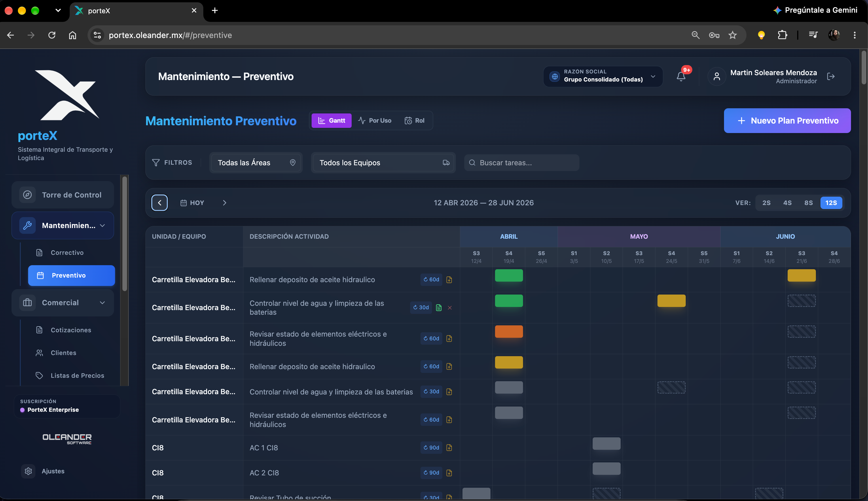Click the password key icon in address bar
The width and height of the screenshot is (868, 501).
[714, 35]
